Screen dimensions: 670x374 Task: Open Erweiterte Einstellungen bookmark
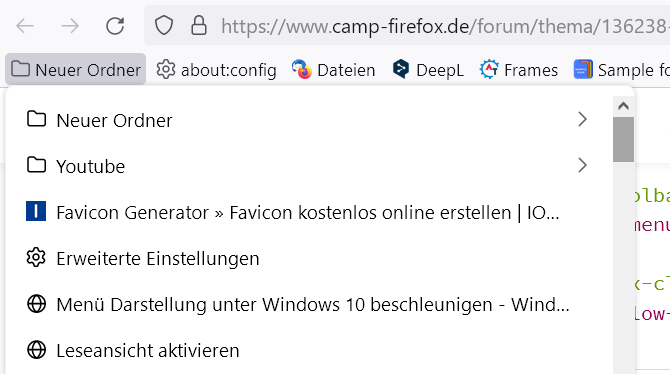tap(309, 258)
